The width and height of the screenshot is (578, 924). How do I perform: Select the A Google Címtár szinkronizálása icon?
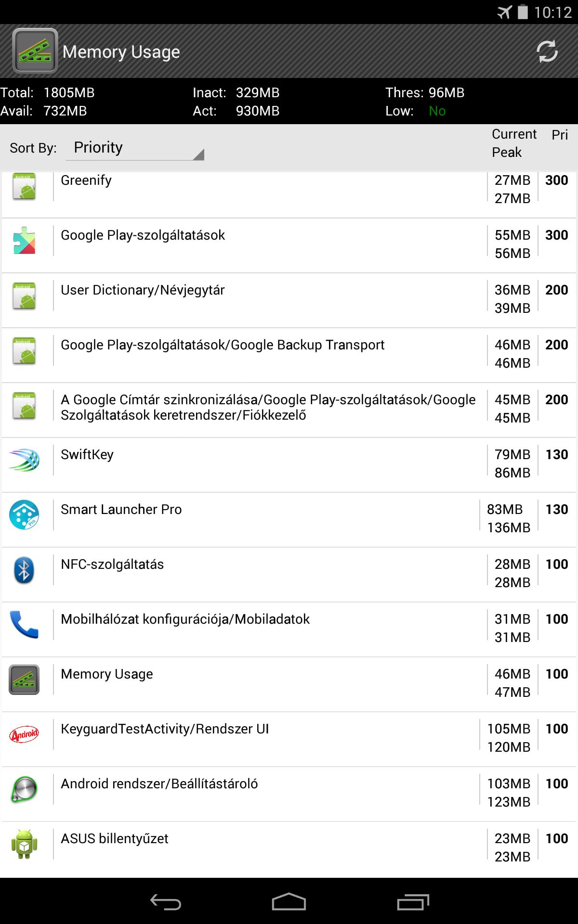coord(24,406)
